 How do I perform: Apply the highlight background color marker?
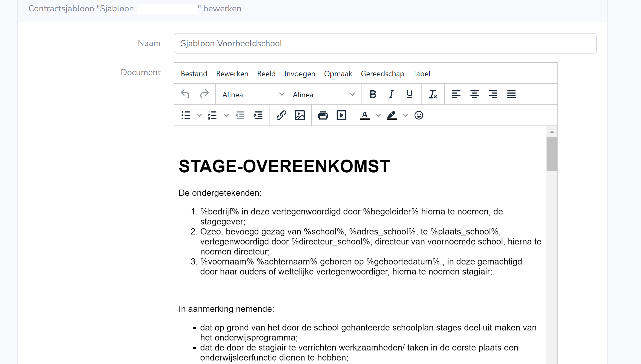[x=392, y=115]
